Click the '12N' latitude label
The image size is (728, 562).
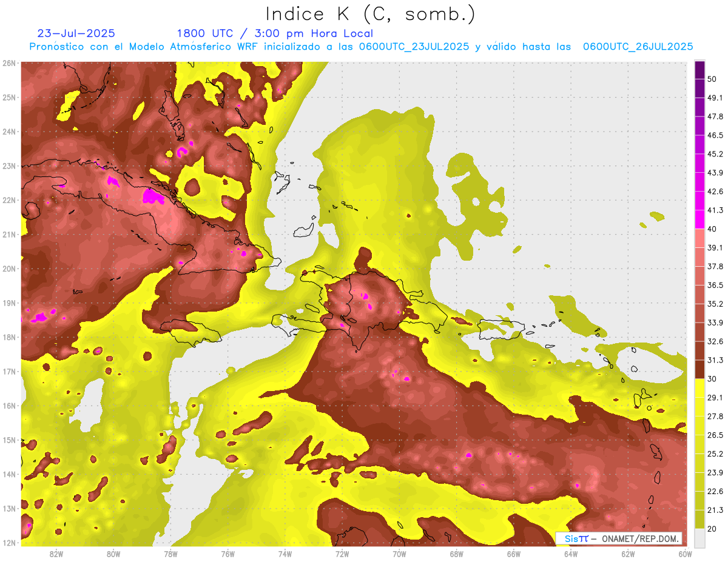coord(8,543)
